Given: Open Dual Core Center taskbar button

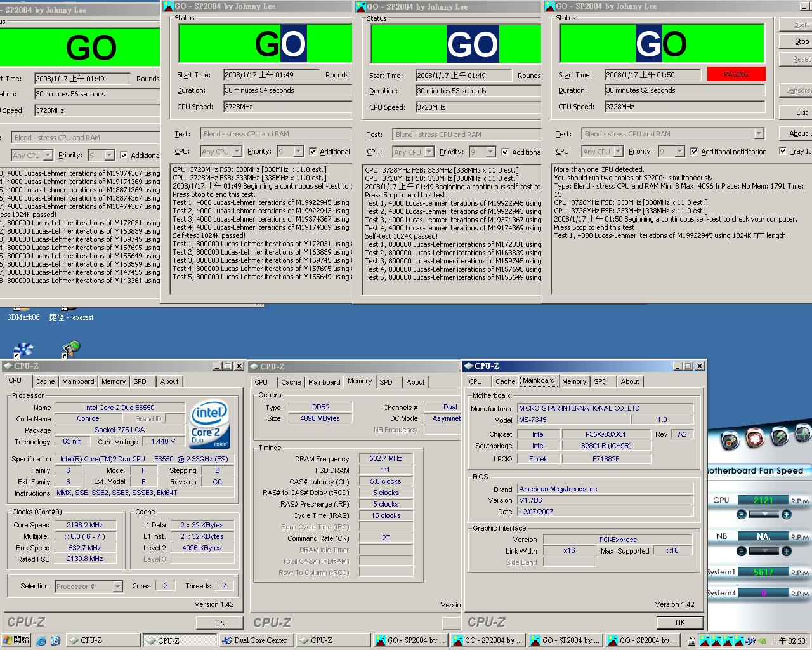Looking at the screenshot, I should [x=255, y=640].
